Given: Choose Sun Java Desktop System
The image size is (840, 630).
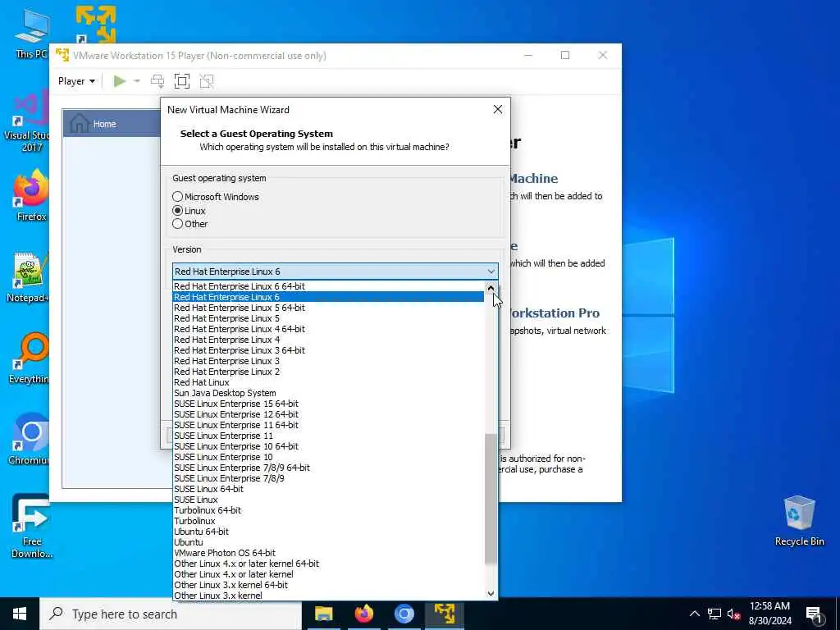Looking at the screenshot, I should [x=329, y=393].
